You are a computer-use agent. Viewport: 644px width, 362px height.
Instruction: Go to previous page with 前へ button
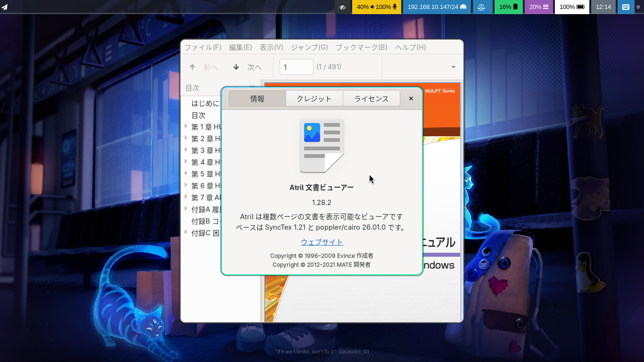click(204, 67)
